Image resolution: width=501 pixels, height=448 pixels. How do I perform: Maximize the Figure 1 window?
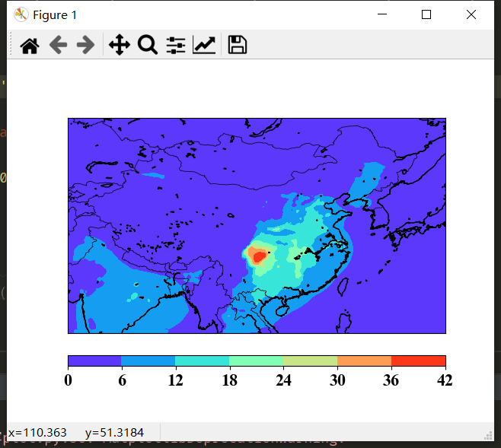click(426, 14)
